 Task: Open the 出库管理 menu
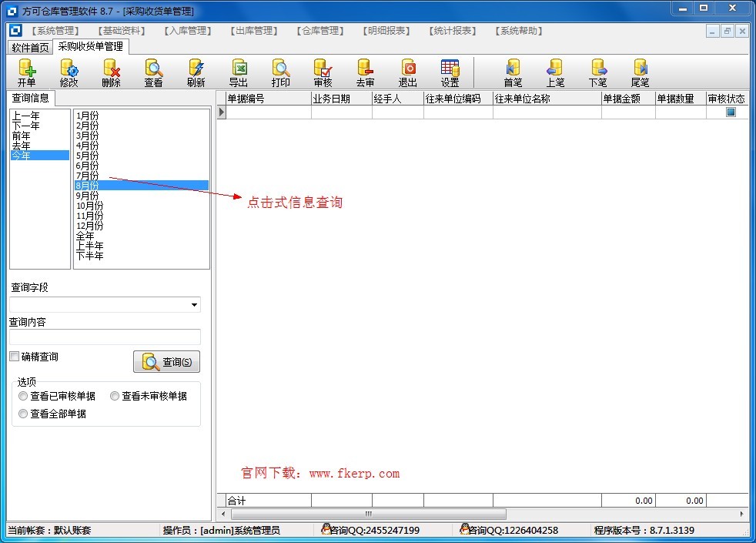(x=253, y=31)
